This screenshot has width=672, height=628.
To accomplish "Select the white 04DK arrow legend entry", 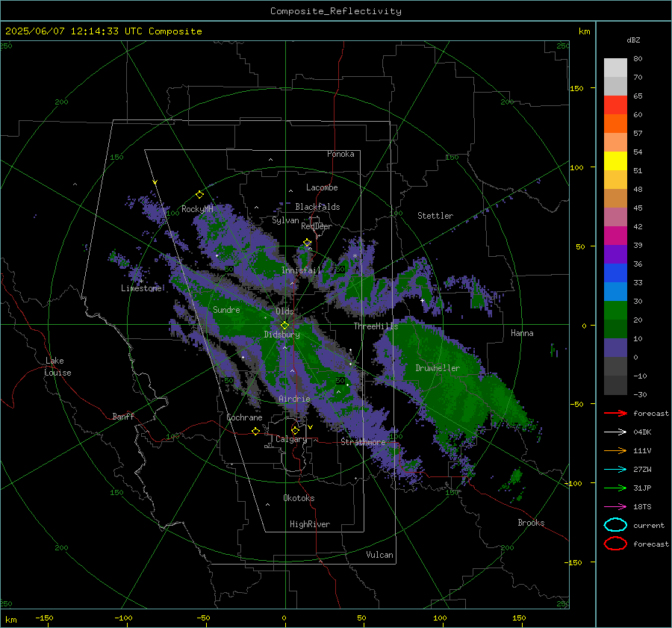I will pos(615,432).
